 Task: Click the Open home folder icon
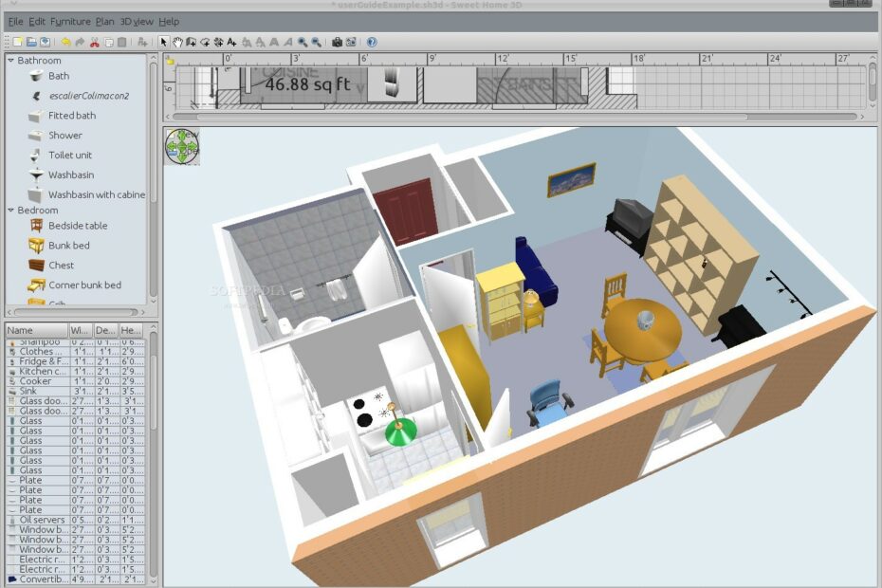point(31,42)
